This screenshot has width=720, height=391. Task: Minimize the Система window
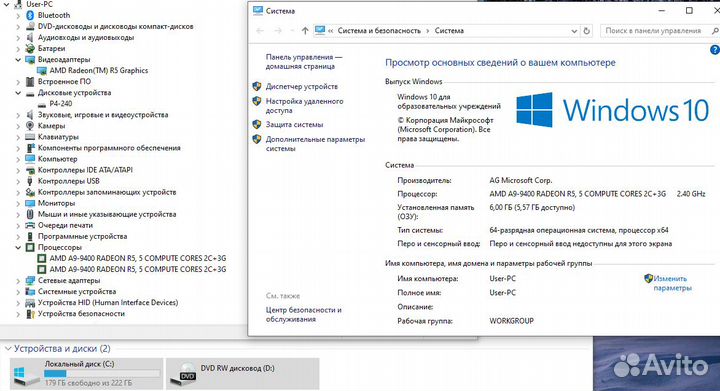662,11
